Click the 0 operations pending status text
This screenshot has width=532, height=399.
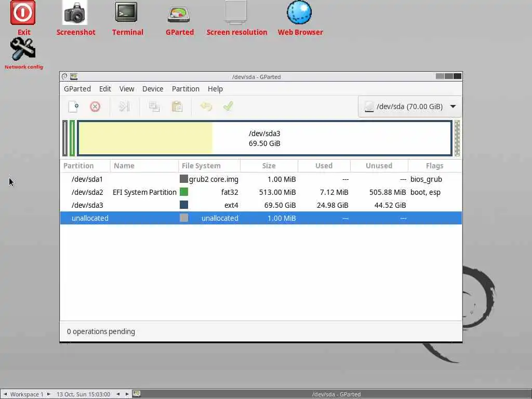pos(101,331)
